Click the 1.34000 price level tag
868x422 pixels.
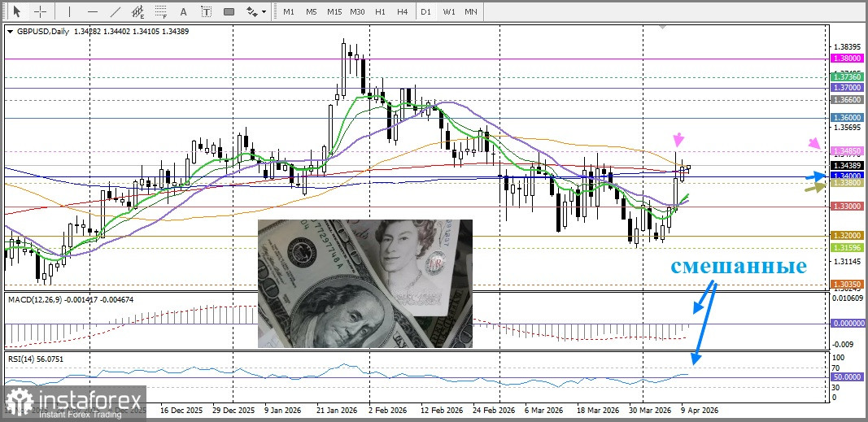pyautogui.click(x=848, y=176)
